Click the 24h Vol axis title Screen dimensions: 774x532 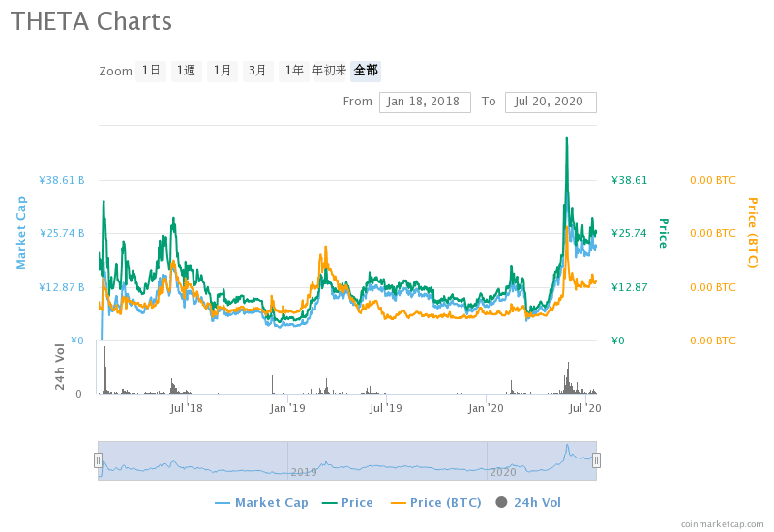[60, 367]
